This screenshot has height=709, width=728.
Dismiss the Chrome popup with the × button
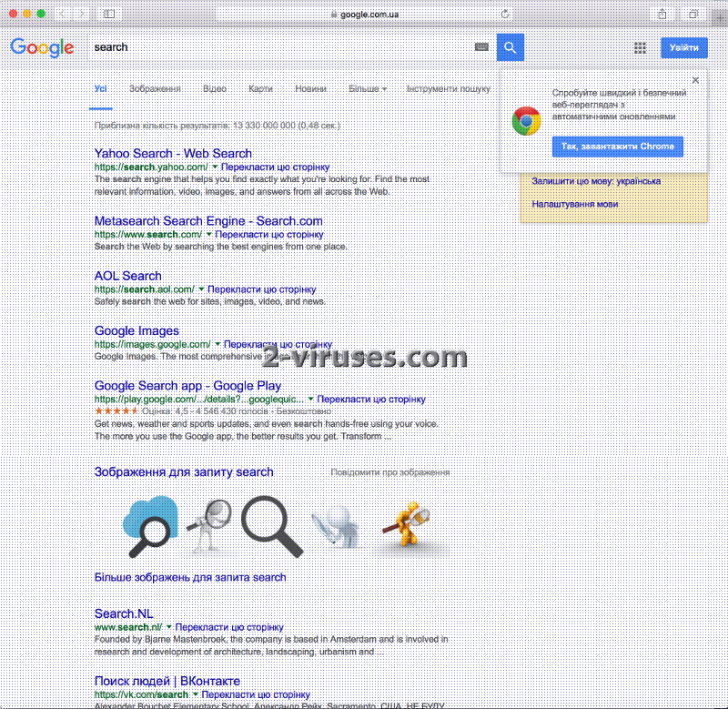[x=695, y=79]
